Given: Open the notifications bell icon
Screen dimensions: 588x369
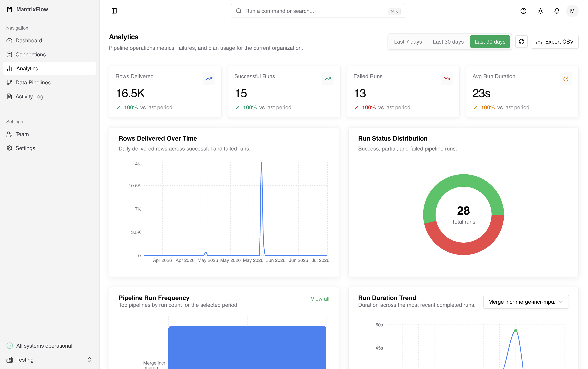Looking at the screenshot, I should 557,11.
